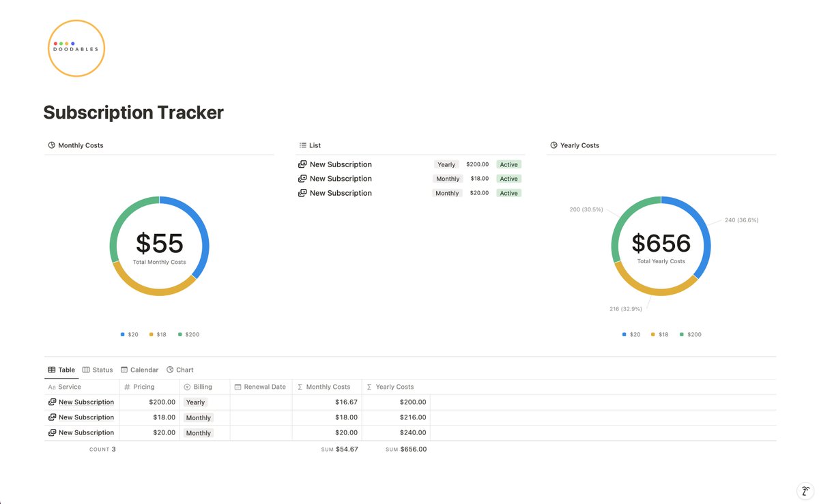This screenshot has height=504, width=819.
Task: Click page icon in $20.00 table row
Action: point(53,432)
